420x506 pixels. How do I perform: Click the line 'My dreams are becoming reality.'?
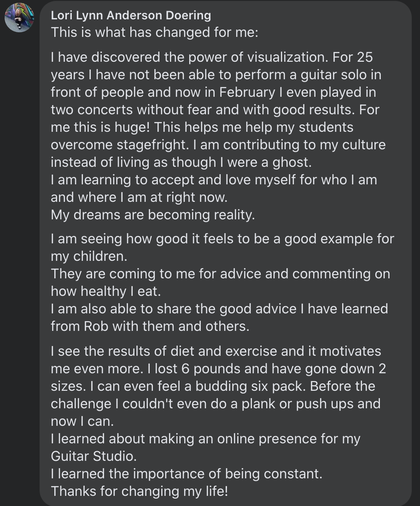(x=152, y=215)
